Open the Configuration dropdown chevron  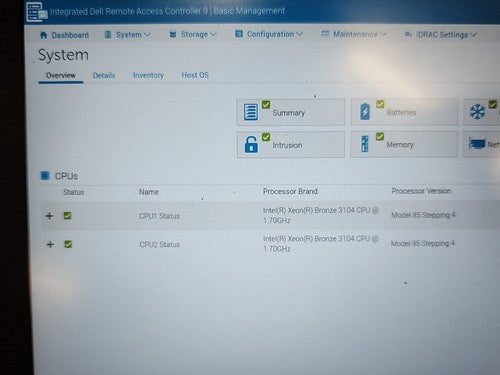pos(299,34)
